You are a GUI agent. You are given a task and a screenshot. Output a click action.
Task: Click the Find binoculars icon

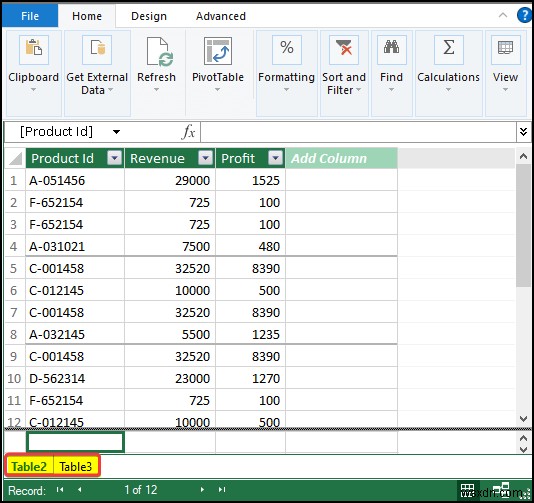pyautogui.click(x=391, y=50)
